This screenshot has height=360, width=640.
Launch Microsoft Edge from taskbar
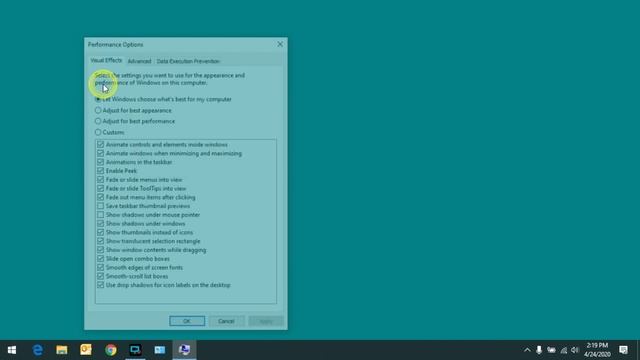coord(38,350)
